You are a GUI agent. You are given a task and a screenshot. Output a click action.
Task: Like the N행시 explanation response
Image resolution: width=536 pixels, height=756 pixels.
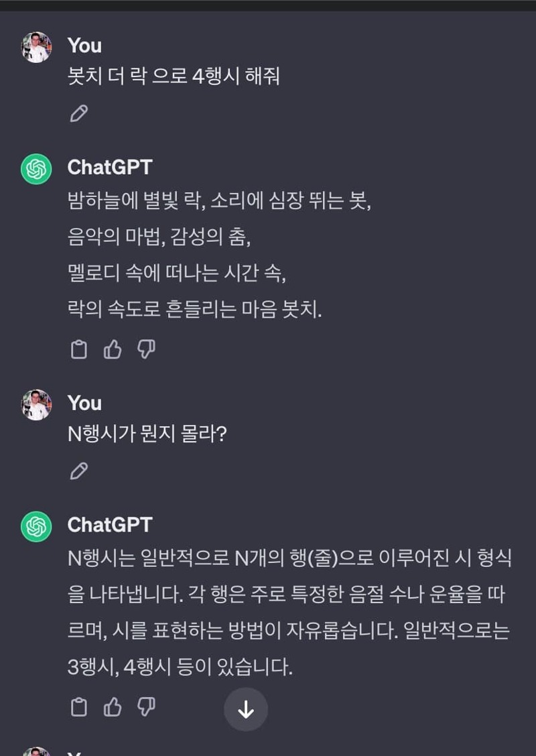tap(113, 707)
